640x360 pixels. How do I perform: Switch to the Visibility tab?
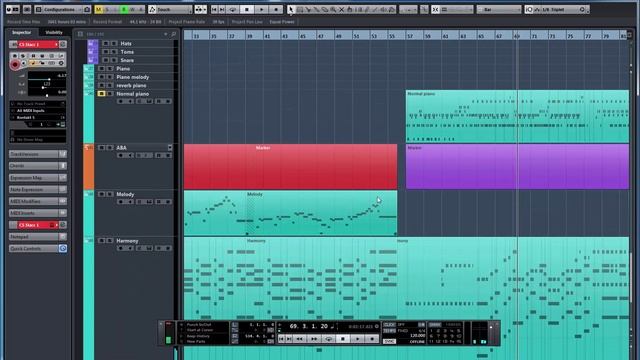pos(54,32)
